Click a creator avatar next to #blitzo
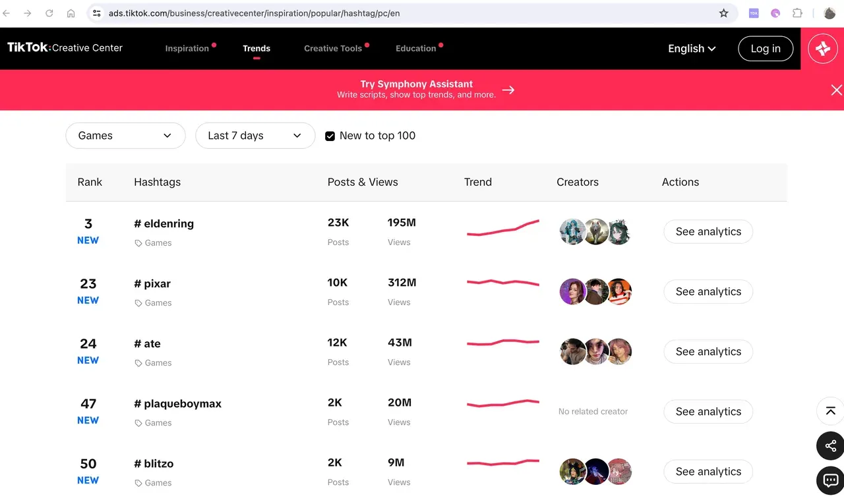This screenshot has height=504, width=844. tap(572, 471)
